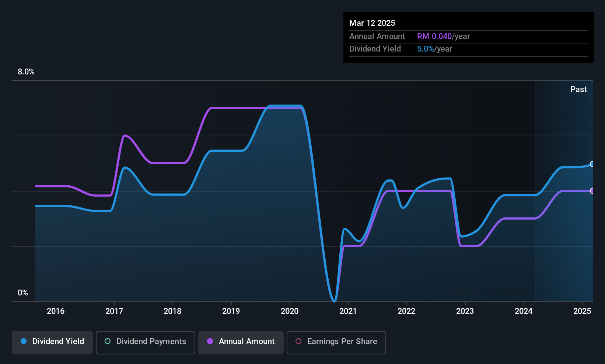
Task: Click the RM 0.040 annual amount value
Action: click(434, 36)
